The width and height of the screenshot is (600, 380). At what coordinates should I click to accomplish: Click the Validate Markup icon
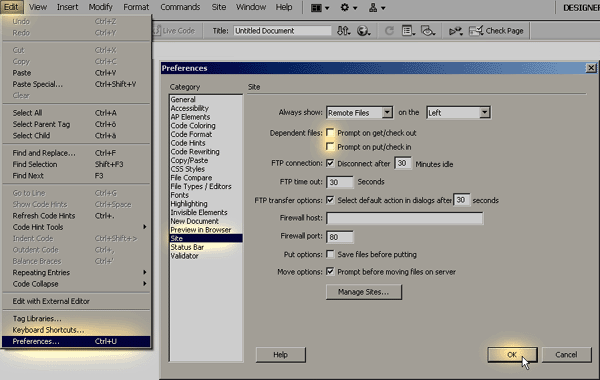[x=455, y=31]
